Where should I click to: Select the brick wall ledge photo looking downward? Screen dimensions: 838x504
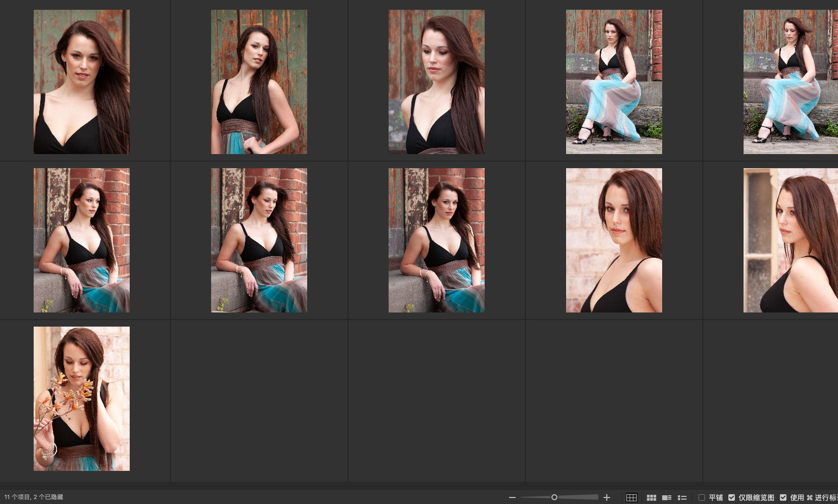click(259, 240)
